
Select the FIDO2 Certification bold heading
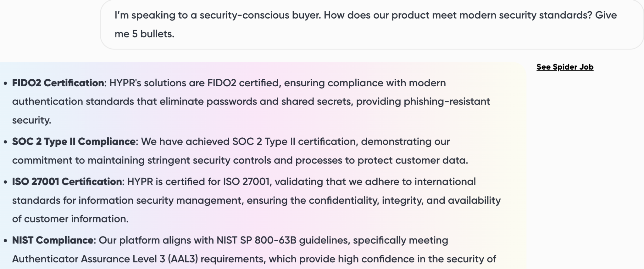[x=58, y=83]
